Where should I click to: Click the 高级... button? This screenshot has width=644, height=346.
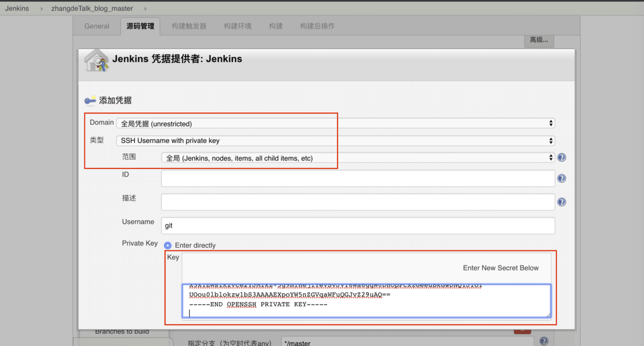coord(539,40)
